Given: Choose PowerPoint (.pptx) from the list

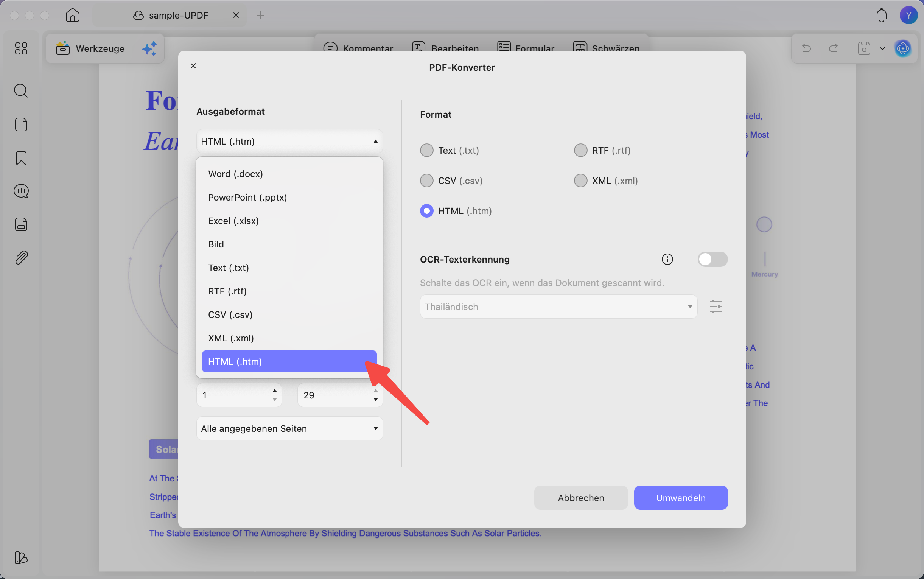Looking at the screenshot, I should [x=289, y=197].
